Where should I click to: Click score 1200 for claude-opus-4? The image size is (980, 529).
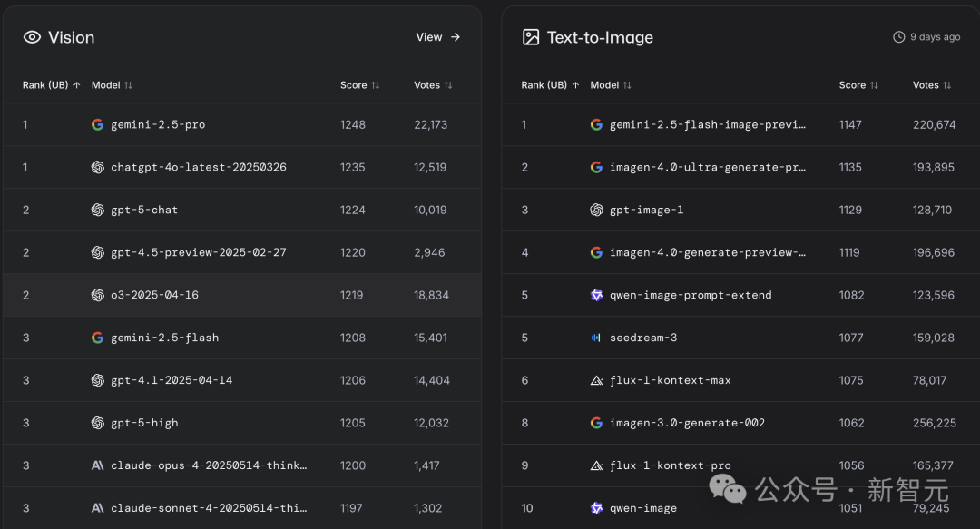(352, 465)
